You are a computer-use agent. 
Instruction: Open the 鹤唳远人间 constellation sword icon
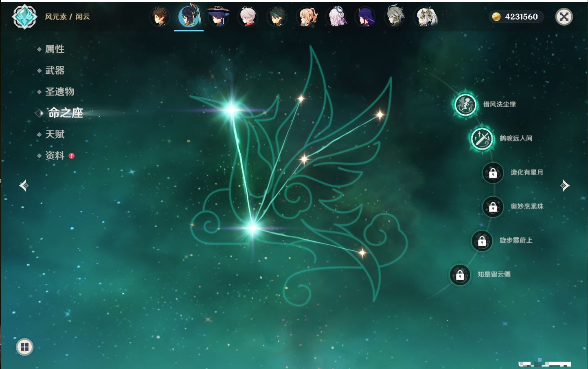(482, 139)
